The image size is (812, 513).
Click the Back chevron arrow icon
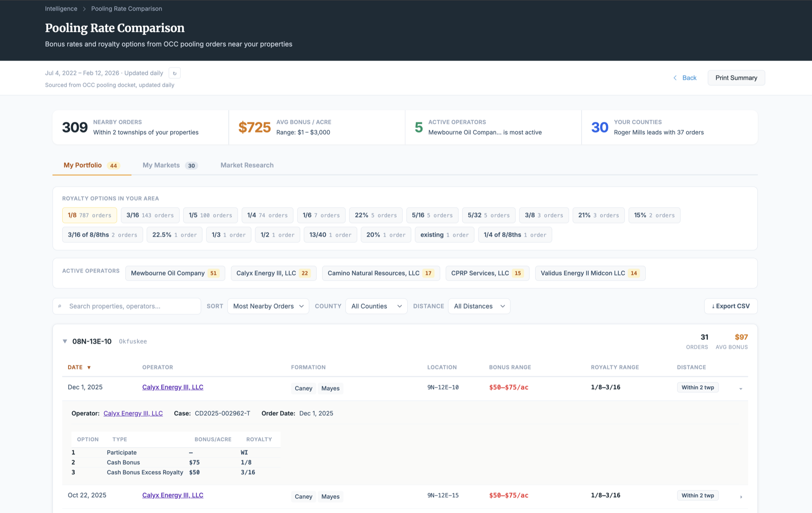675,78
